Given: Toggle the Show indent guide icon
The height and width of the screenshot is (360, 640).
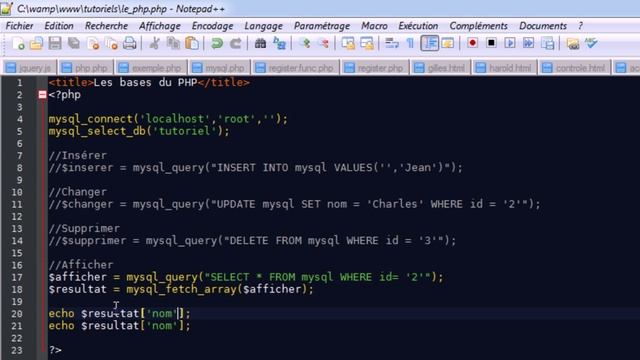Looking at the screenshot, I should tap(429, 43).
